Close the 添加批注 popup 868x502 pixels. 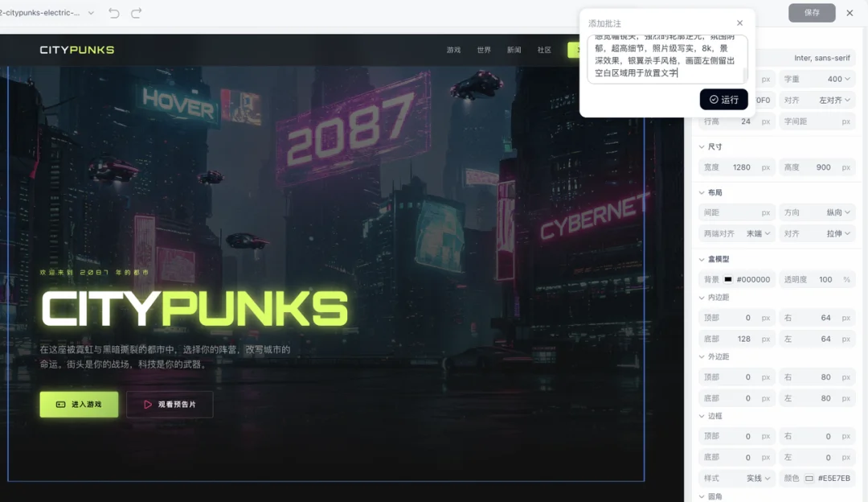tap(739, 23)
